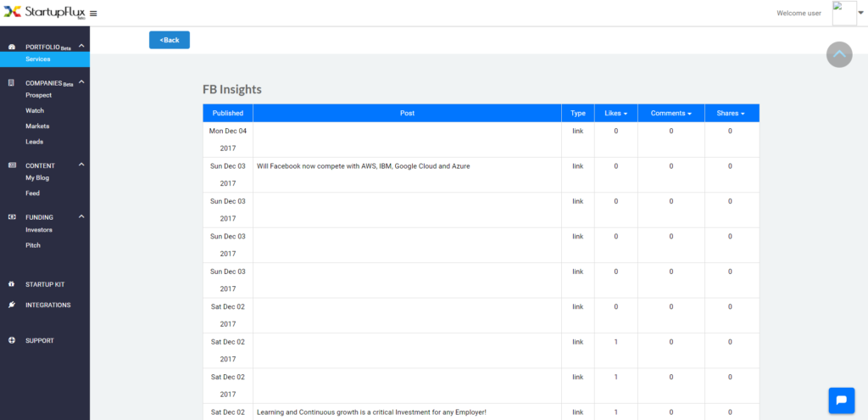Viewport: 868px width, 420px height.
Task: Click the Back button
Action: click(170, 40)
